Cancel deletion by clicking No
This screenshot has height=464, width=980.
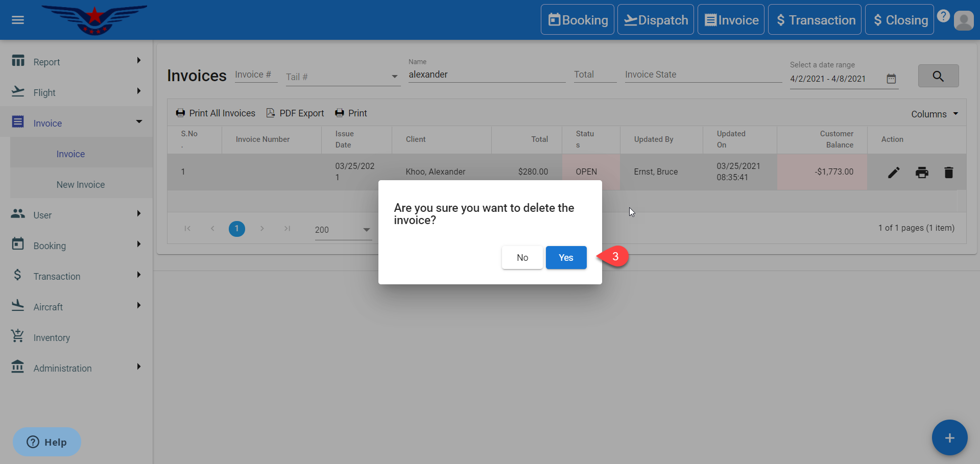point(522,258)
